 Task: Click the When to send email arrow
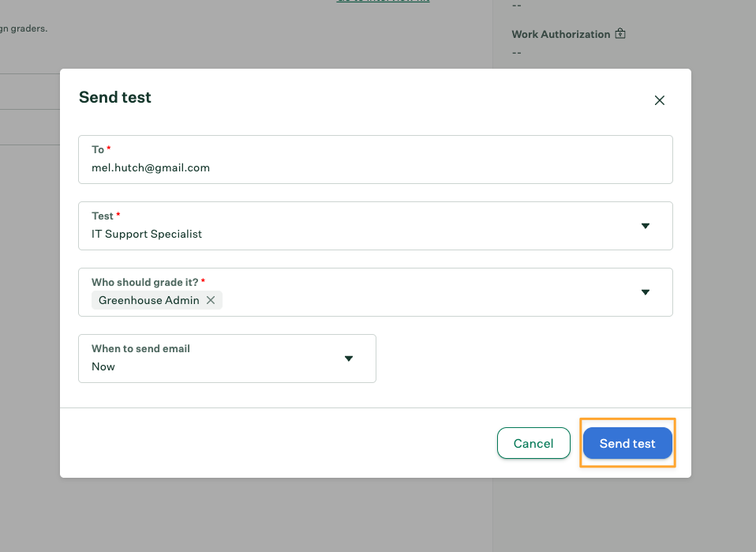[x=349, y=359]
